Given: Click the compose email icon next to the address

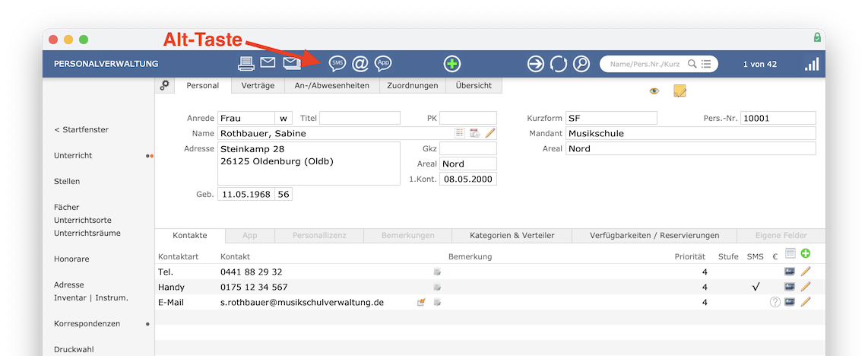Looking at the screenshot, I should pyautogui.click(x=422, y=302).
